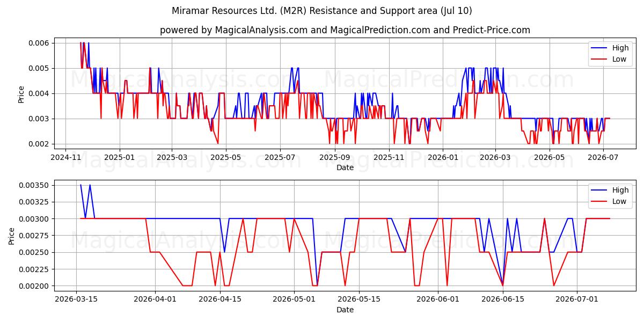
Task: Click the '2025-05' tick label on the top chart
Action: click(225, 158)
